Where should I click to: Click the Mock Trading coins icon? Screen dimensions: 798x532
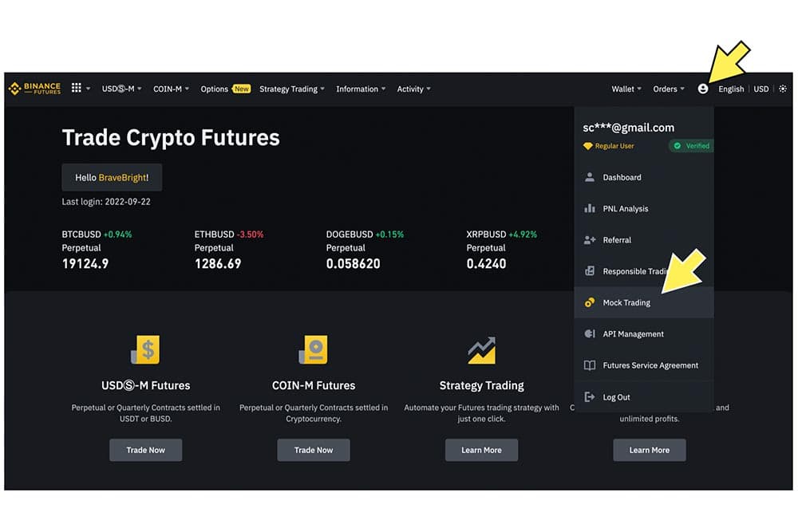tap(590, 302)
